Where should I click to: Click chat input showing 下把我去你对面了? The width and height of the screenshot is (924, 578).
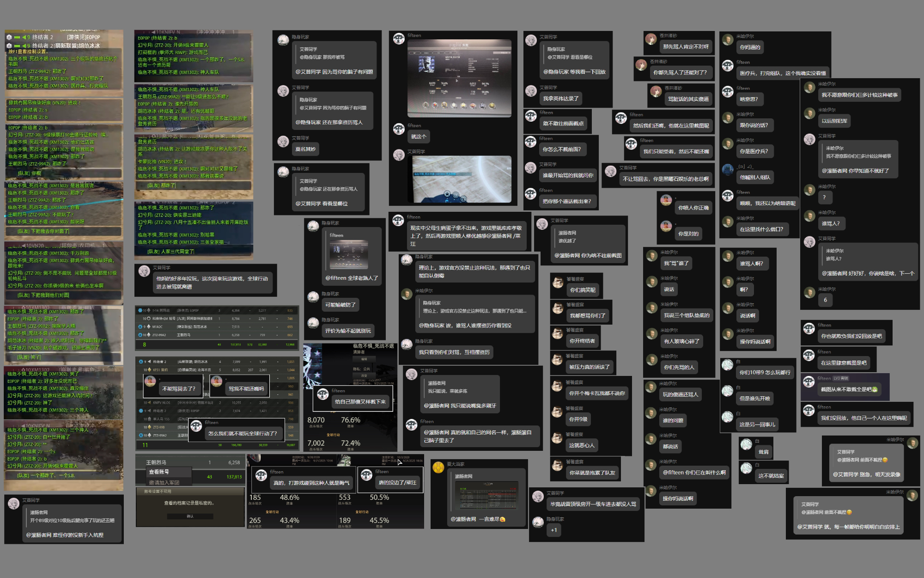(x=63, y=231)
